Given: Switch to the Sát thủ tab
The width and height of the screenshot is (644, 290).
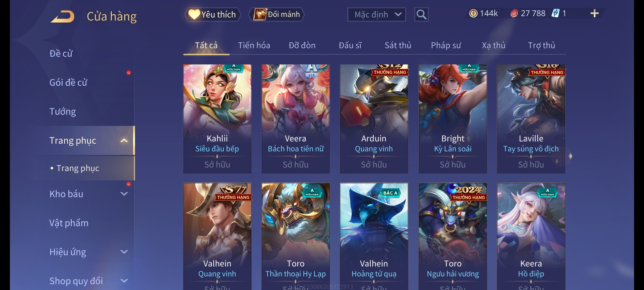Looking at the screenshot, I should [398, 45].
